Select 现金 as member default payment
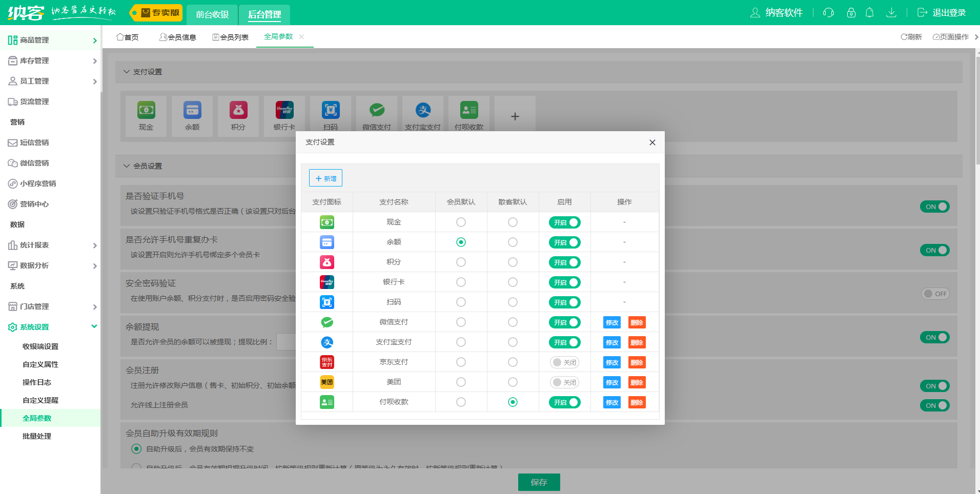Image resolution: width=980 pixels, height=494 pixels. (x=461, y=222)
